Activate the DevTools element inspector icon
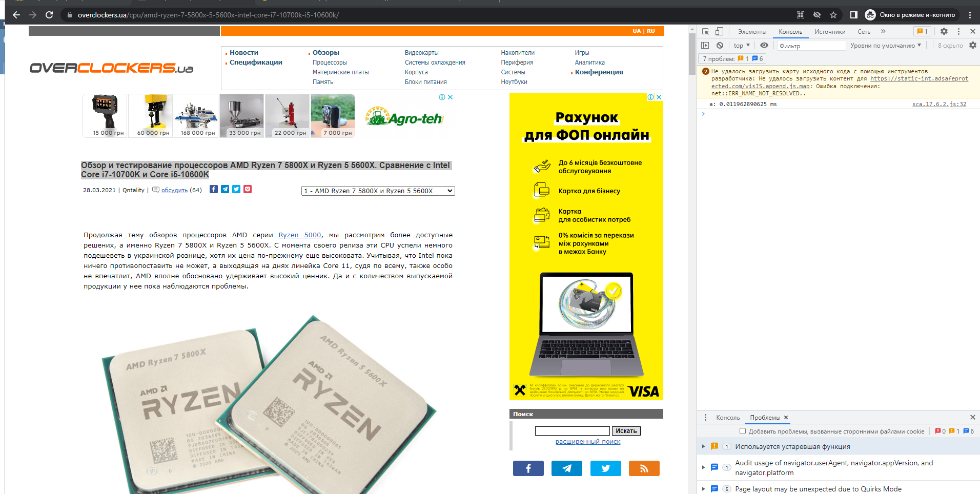980x494 pixels. (705, 31)
